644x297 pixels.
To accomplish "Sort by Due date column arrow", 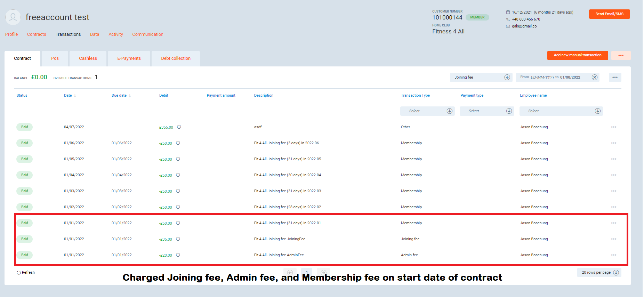I will pyautogui.click(x=130, y=96).
